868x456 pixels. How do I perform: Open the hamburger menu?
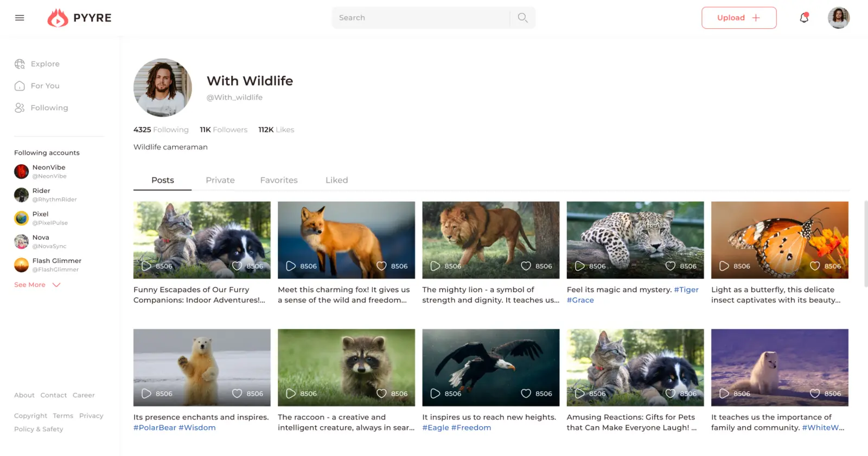20,18
